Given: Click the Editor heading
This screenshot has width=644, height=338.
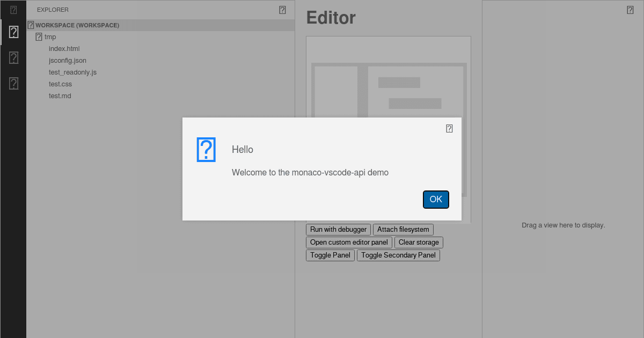Looking at the screenshot, I should (x=331, y=18).
